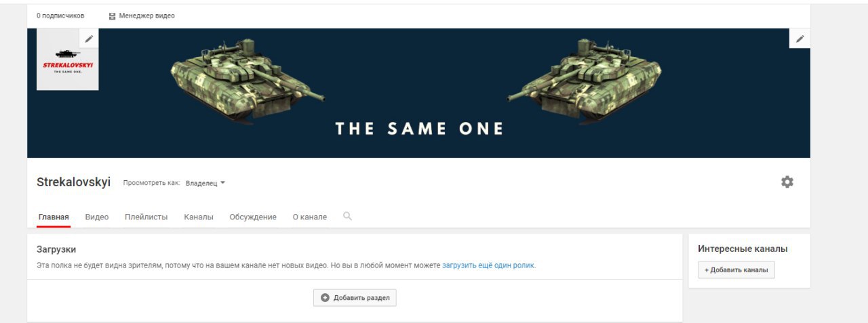Click the Менеджер видео icon

click(112, 16)
